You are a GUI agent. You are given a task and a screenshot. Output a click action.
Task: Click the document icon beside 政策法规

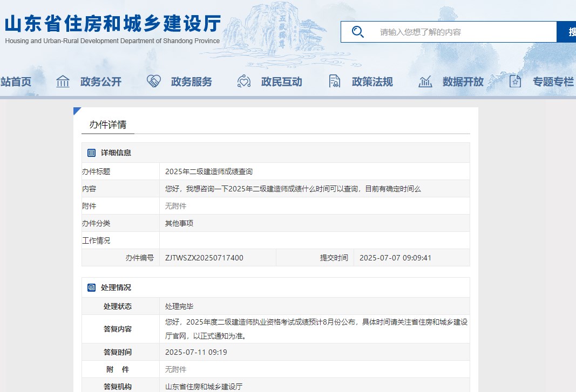pyautogui.click(x=335, y=81)
